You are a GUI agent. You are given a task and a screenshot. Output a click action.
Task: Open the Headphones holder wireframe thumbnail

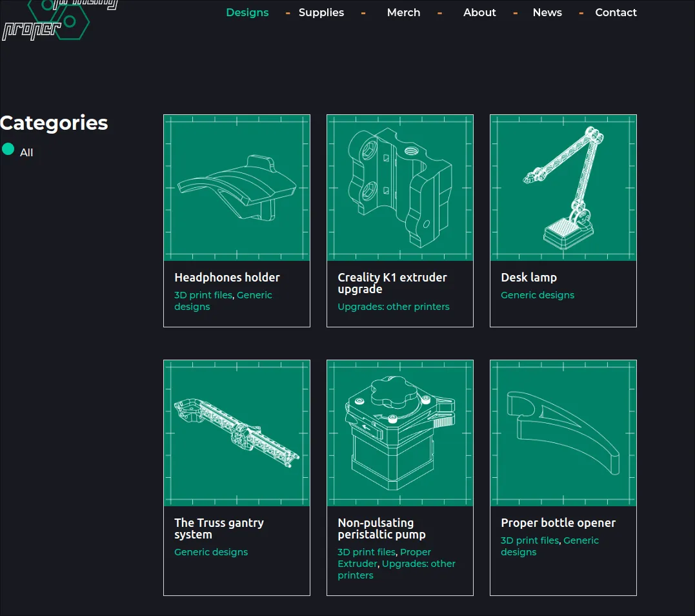237,188
